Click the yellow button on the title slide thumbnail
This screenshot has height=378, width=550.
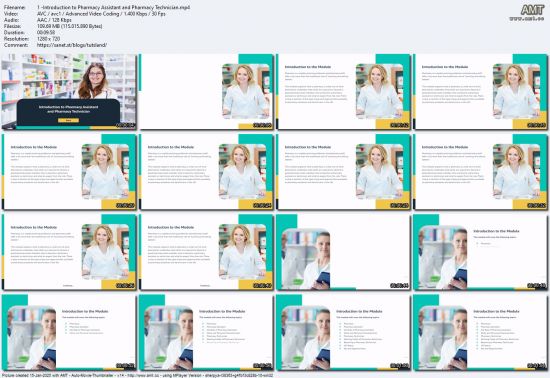[68, 120]
